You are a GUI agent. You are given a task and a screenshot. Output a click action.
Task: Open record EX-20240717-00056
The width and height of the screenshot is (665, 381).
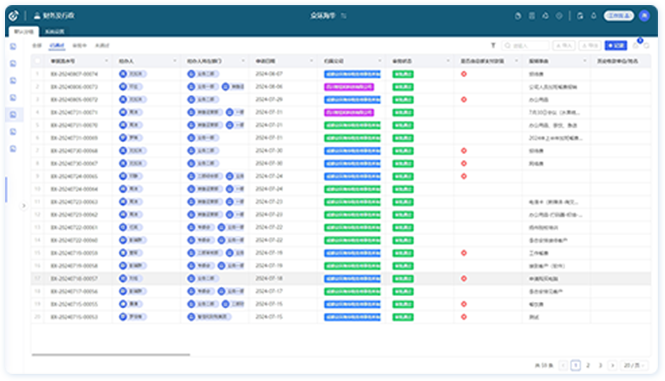coord(74,291)
